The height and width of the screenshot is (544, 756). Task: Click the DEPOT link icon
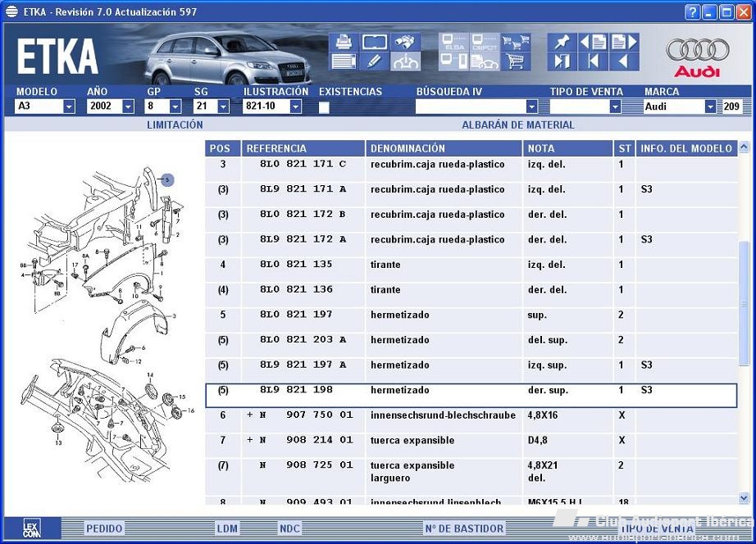coord(484,42)
